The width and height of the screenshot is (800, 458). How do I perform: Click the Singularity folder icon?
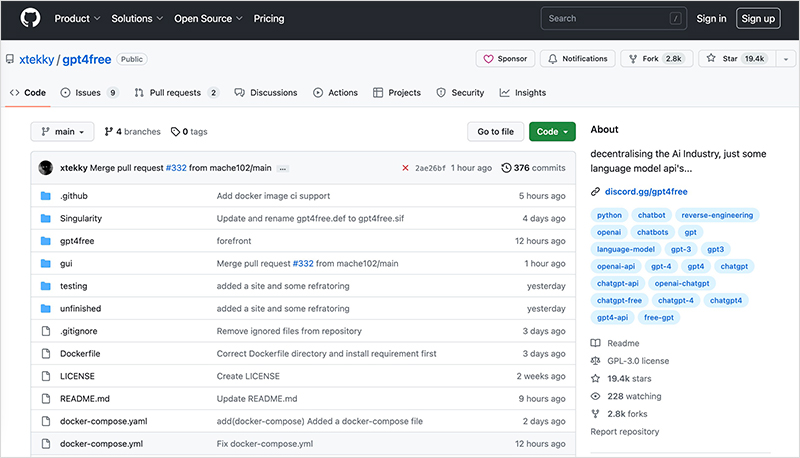pos(45,218)
